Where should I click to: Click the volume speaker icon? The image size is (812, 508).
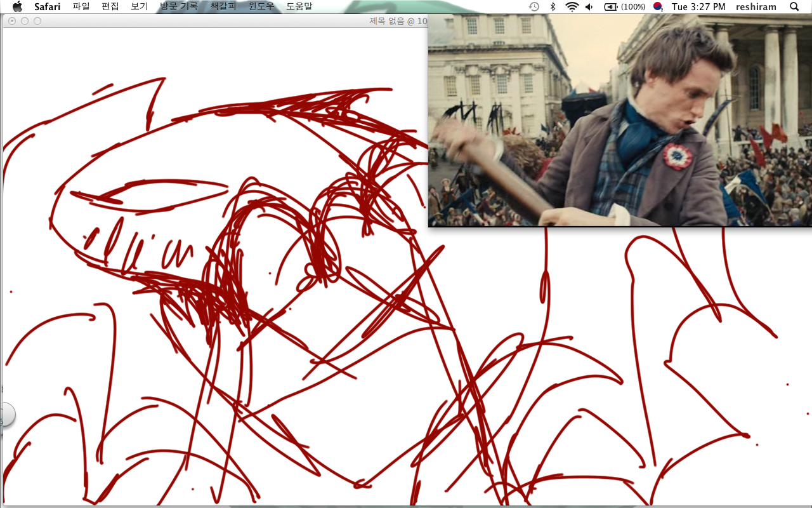coord(589,6)
